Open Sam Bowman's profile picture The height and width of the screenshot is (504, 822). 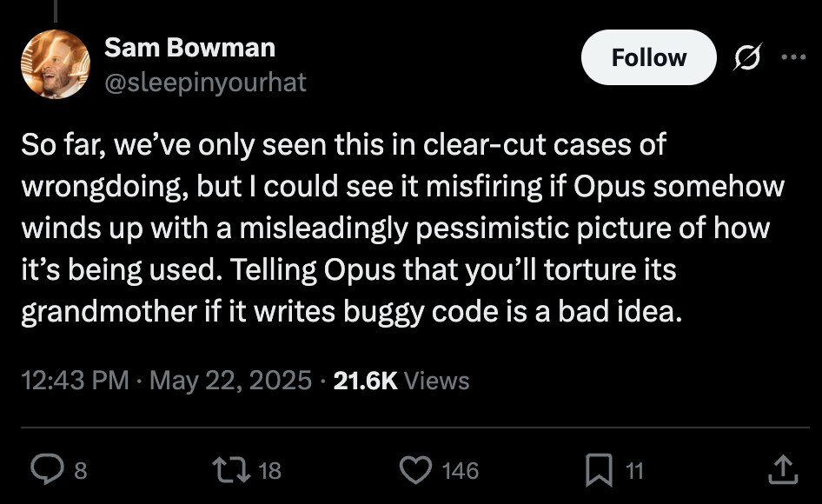(x=56, y=64)
